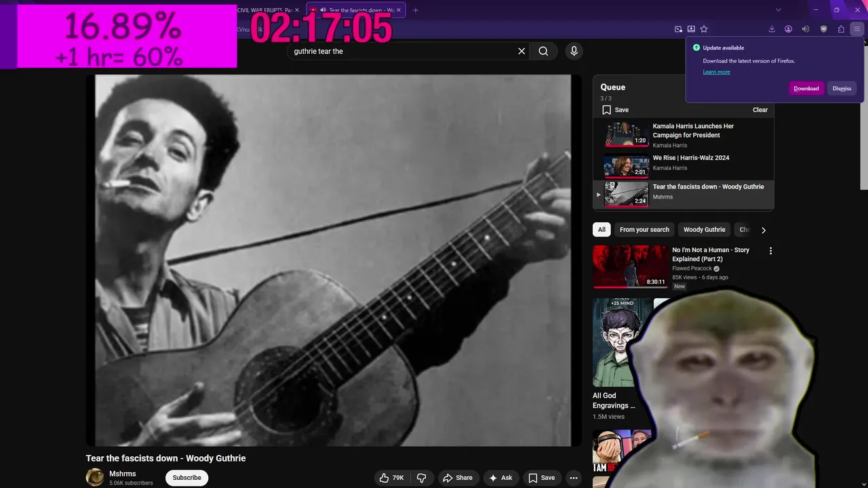The image size is (868, 488).
Task: Clear the video queue
Action: (760, 110)
